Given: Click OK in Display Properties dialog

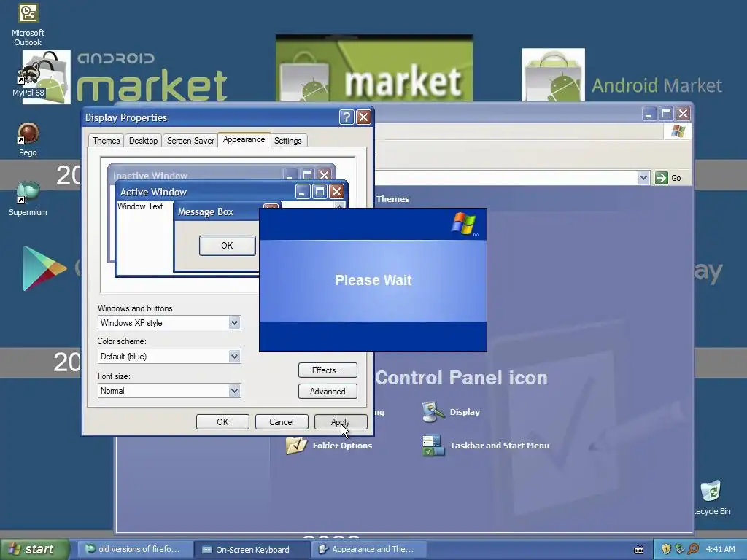Looking at the screenshot, I should point(222,422).
